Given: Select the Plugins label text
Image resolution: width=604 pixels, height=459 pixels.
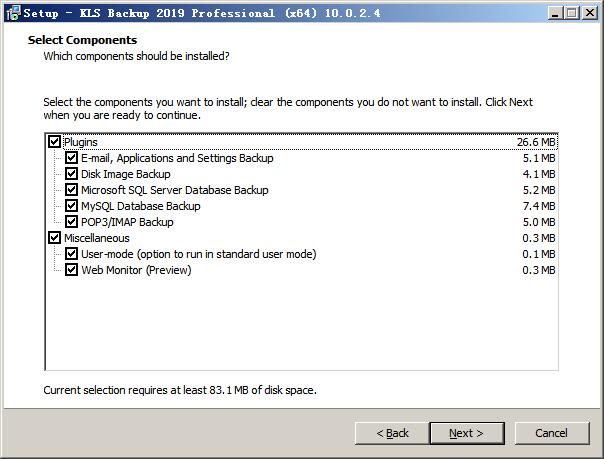Looking at the screenshot, I should [x=81, y=142].
